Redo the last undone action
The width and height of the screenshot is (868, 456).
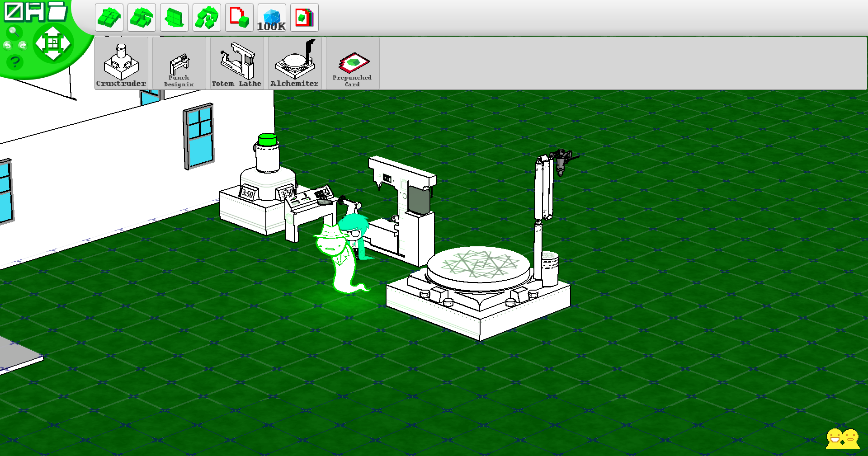click(x=23, y=45)
